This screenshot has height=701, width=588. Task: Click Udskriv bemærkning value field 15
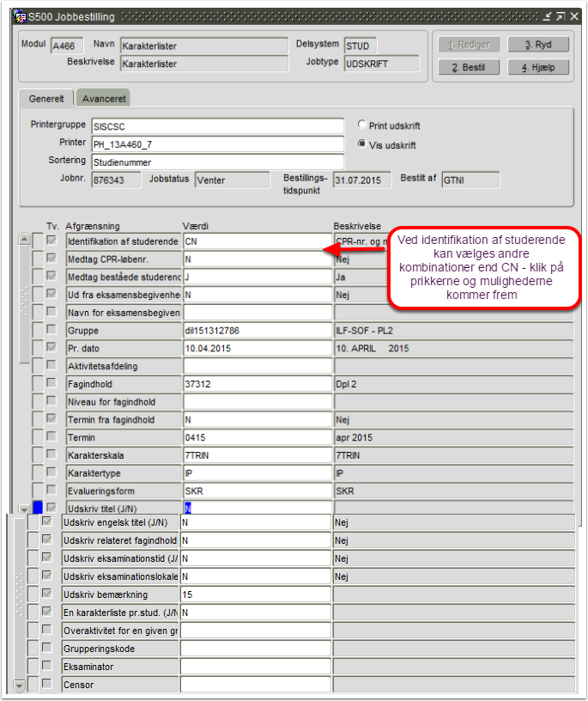point(256,594)
